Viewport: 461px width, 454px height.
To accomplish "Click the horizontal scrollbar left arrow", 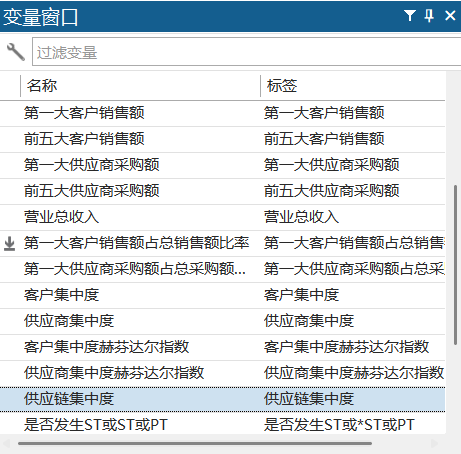I will (x=6, y=444).
